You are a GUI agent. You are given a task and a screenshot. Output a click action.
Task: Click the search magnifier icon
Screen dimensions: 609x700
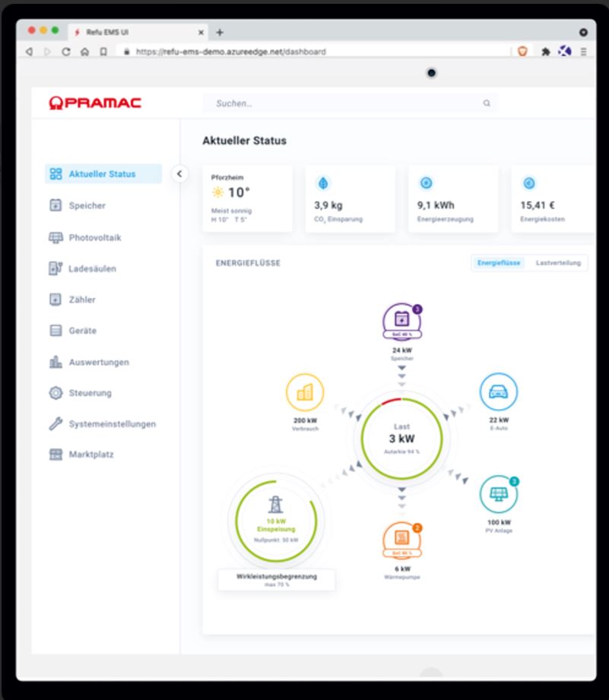487,103
